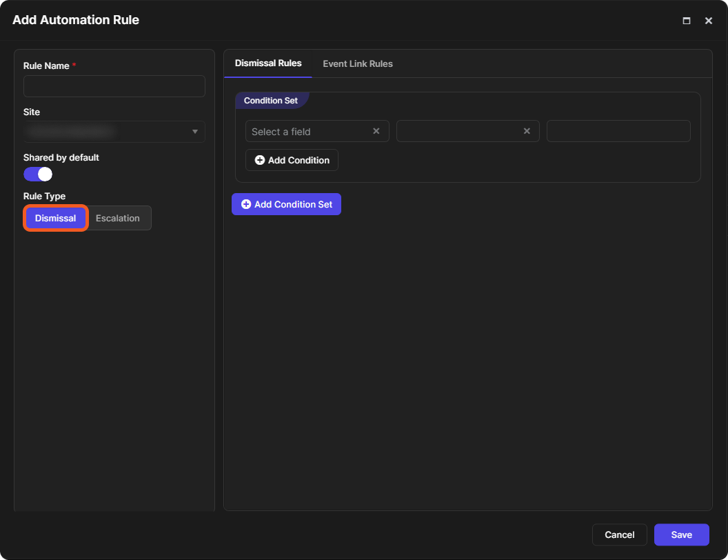Toggle the Shared by default switch
Viewport: 728px width, 560px height.
(x=38, y=174)
